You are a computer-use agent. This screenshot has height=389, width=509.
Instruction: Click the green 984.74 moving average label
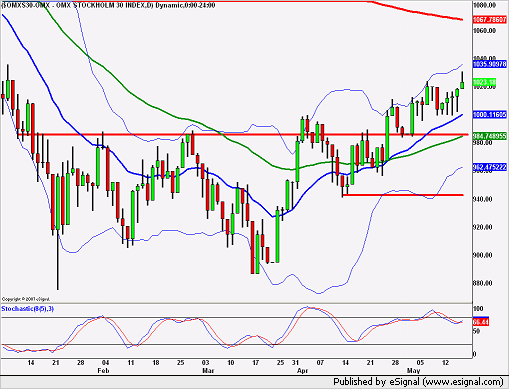coord(489,136)
